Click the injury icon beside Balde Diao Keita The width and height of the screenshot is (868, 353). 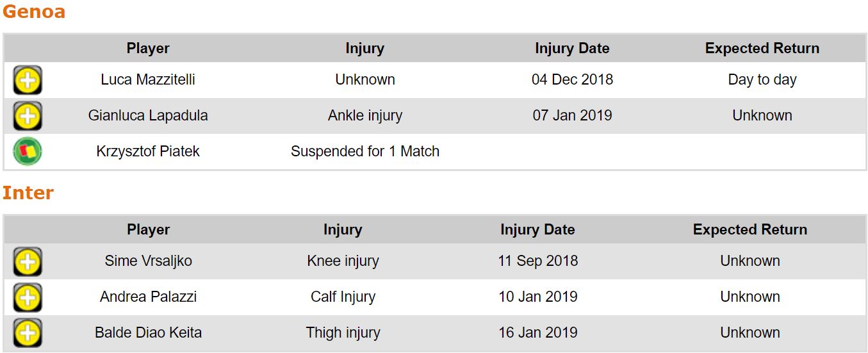click(28, 333)
